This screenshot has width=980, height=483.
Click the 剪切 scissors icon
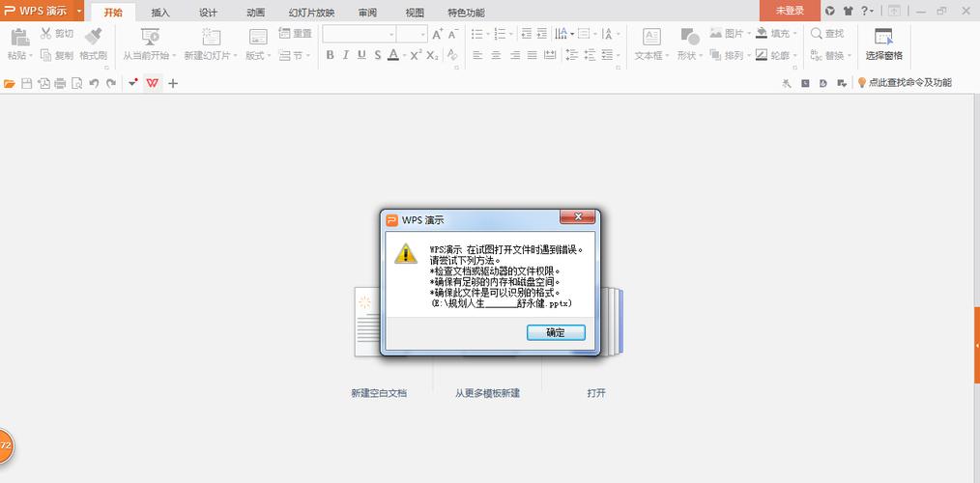click(46, 33)
